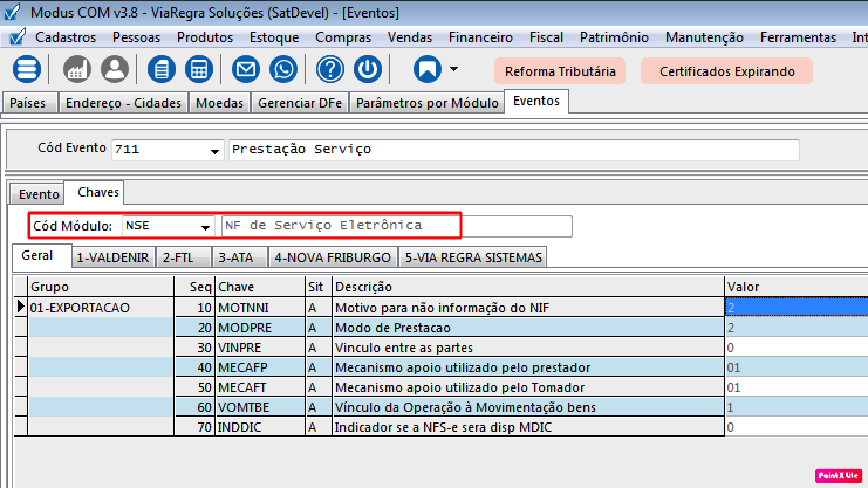Screen dimensions: 868x488
Task: Expand the Cód Módulo NSE dropdown
Action: (x=206, y=227)
